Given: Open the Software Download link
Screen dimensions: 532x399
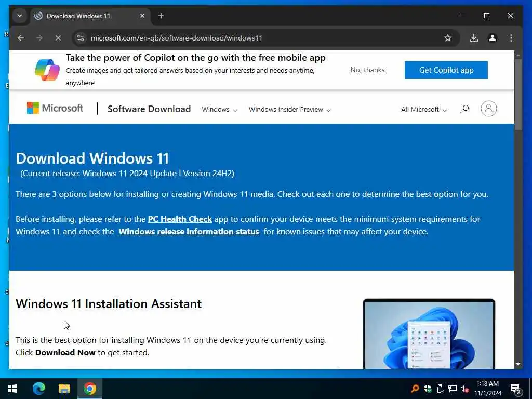Looking at the screenshot, I should point(149,109).
